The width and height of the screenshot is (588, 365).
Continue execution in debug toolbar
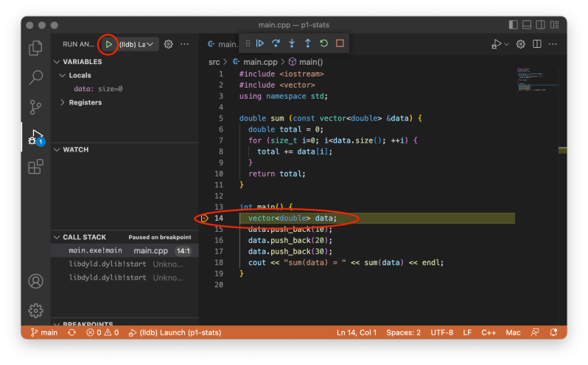[x=260, y=43]
